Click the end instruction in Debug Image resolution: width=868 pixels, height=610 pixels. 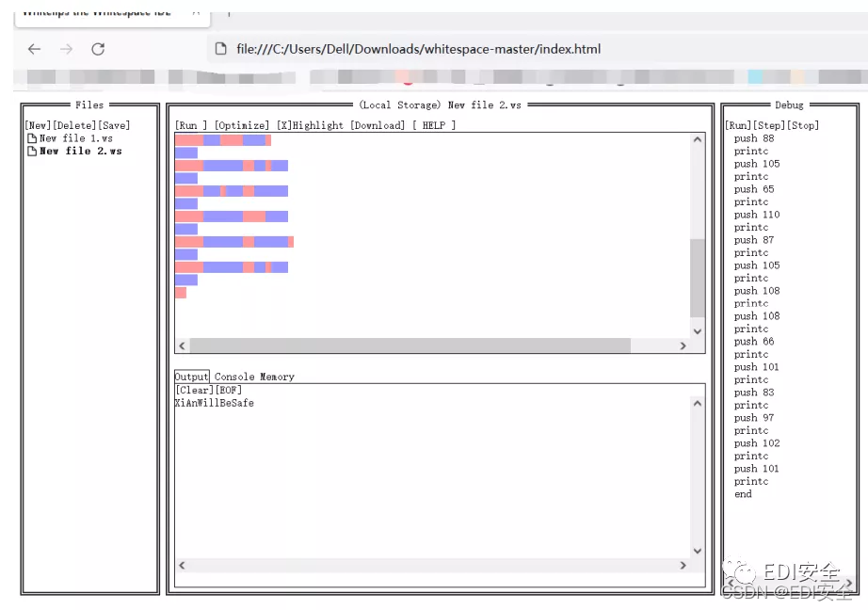[x=743, y=494]
